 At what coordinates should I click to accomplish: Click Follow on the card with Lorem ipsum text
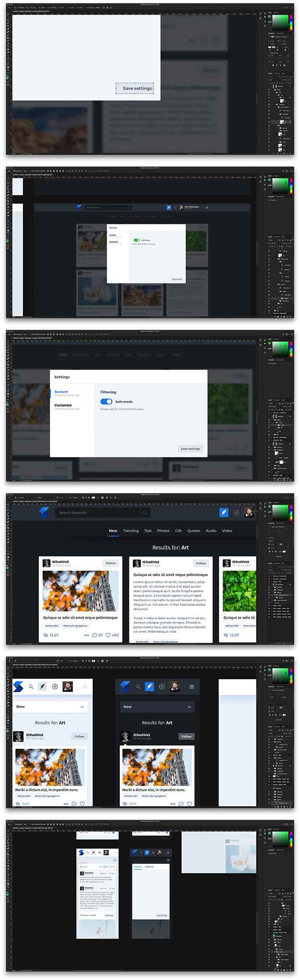(x=201, y=563)
